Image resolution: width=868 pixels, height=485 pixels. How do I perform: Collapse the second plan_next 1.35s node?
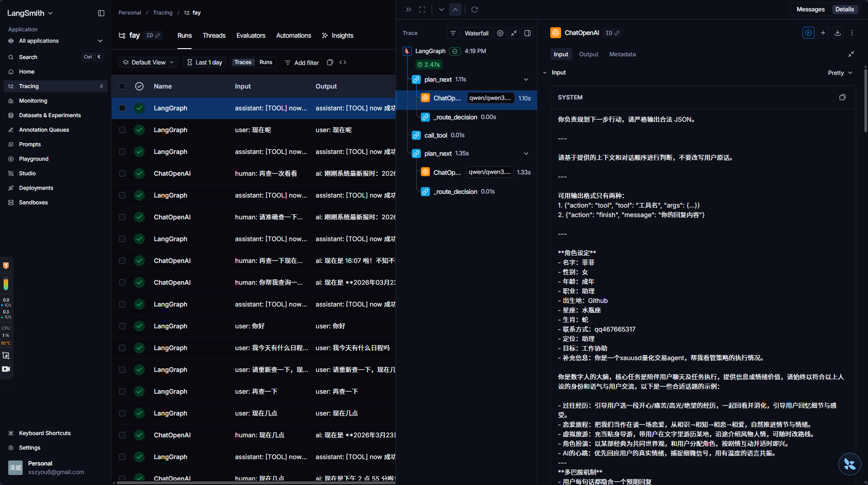click(526, 153)
